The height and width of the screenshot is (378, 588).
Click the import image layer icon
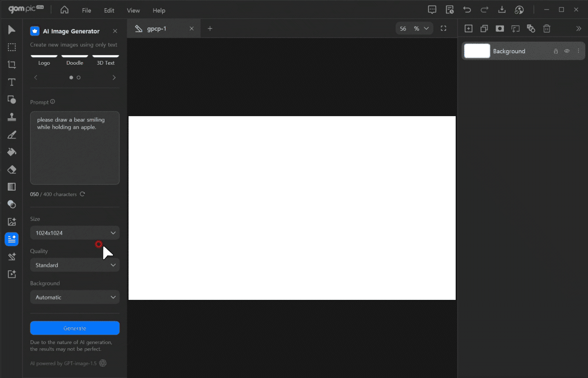(x=515, y=28)
